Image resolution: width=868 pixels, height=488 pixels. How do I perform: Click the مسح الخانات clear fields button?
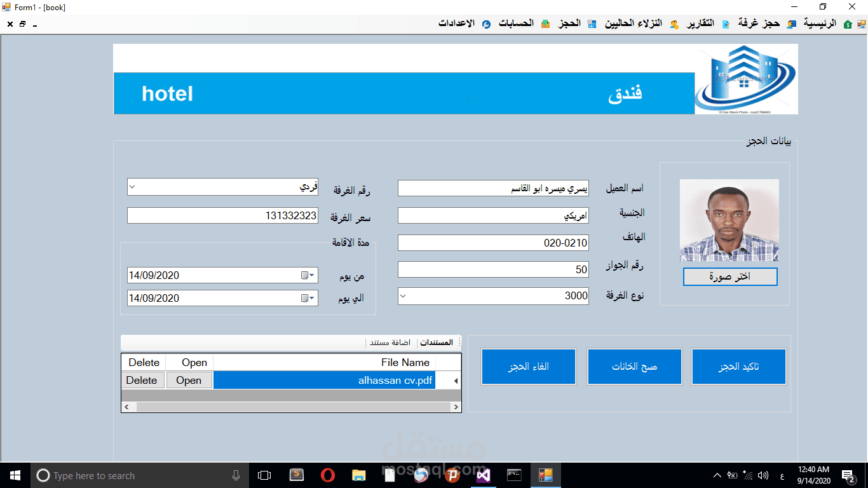point(634,367)
